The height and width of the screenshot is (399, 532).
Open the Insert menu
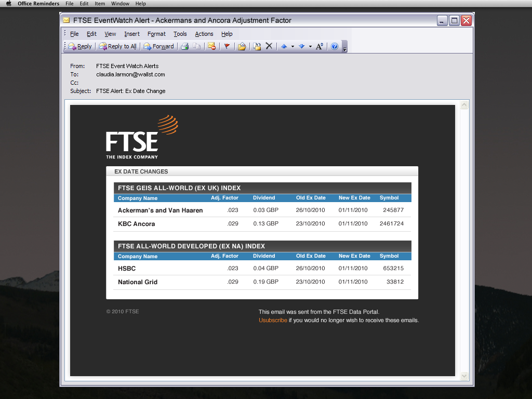pos(131,34)
